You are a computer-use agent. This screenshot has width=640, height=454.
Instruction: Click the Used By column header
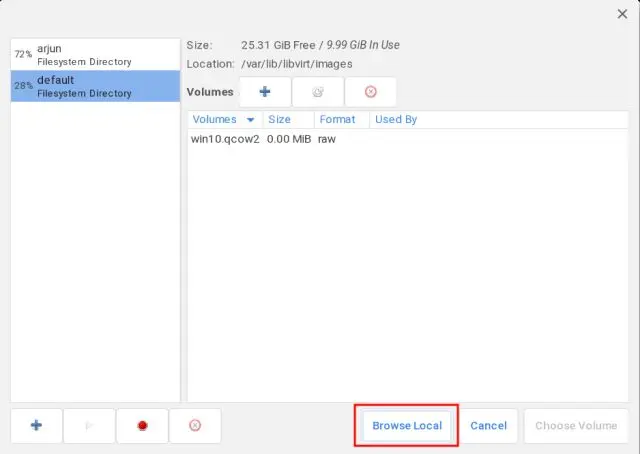(x=395, y=119)
